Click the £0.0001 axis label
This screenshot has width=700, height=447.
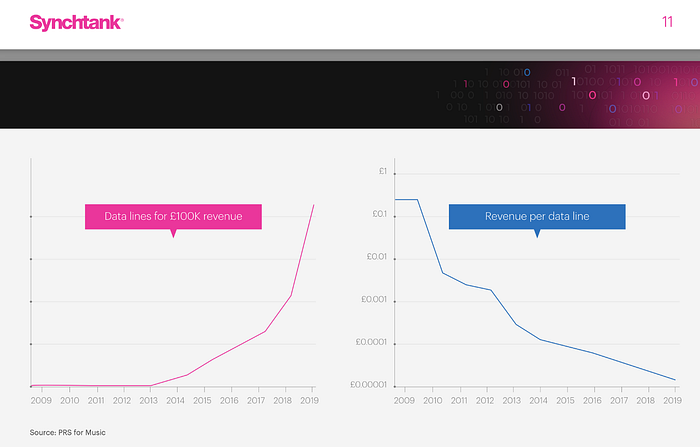tap(371, 342)
